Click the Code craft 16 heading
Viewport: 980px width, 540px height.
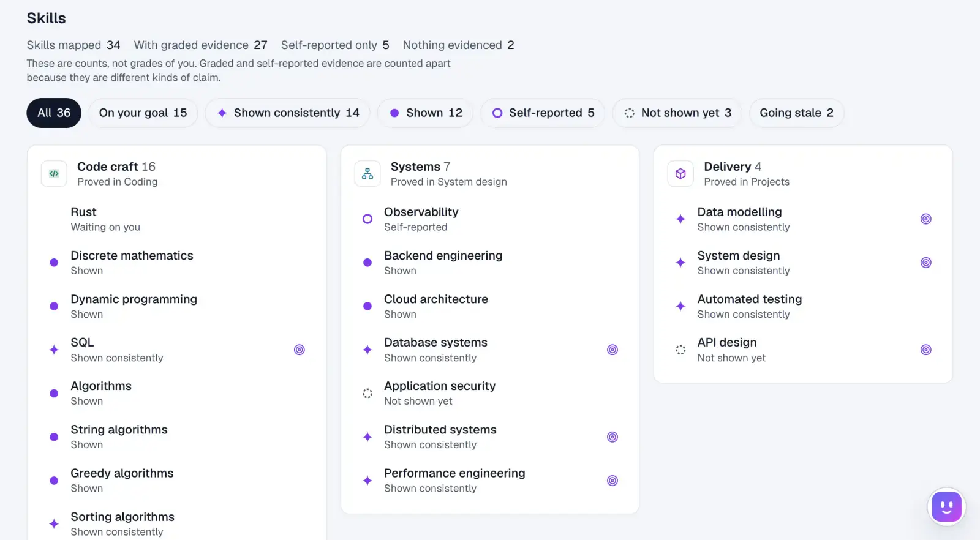(116, 167)
